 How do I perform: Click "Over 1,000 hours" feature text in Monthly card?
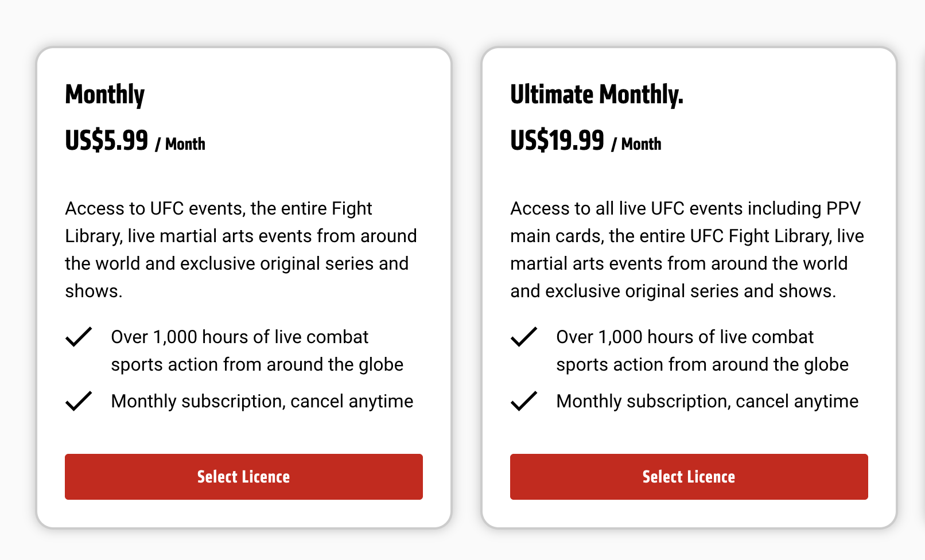click(257, 351)
